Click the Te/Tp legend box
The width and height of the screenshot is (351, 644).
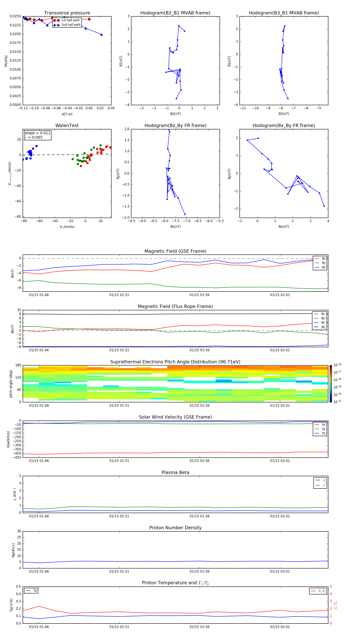tap(318, 591)
